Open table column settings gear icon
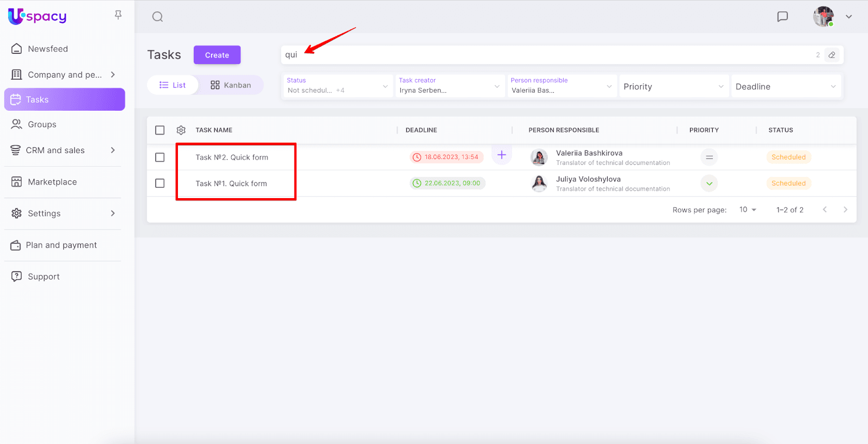The image size is (868, 444). tap(181, 130)
